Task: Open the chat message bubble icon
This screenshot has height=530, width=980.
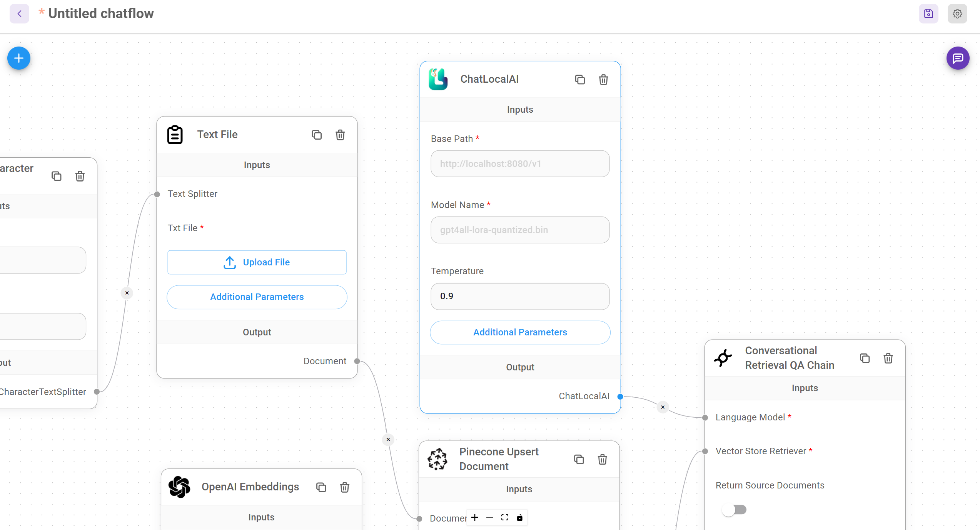Action: coord(958,58)
